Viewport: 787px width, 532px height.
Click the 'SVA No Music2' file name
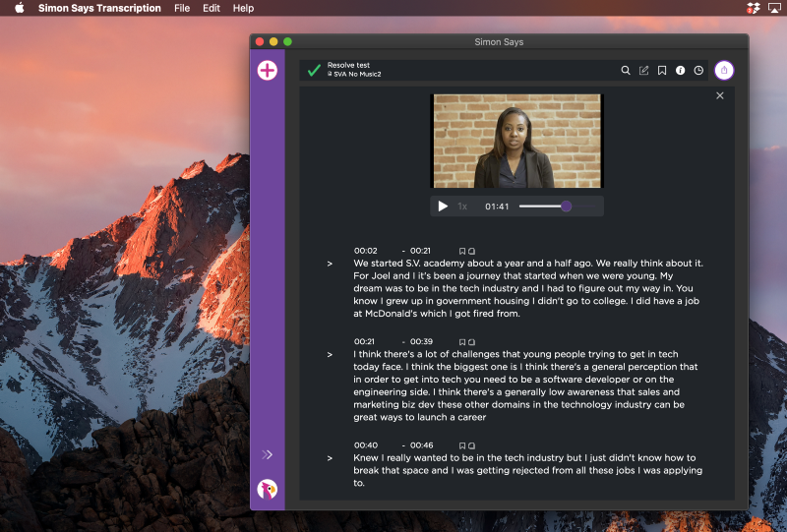pos(357,75)
